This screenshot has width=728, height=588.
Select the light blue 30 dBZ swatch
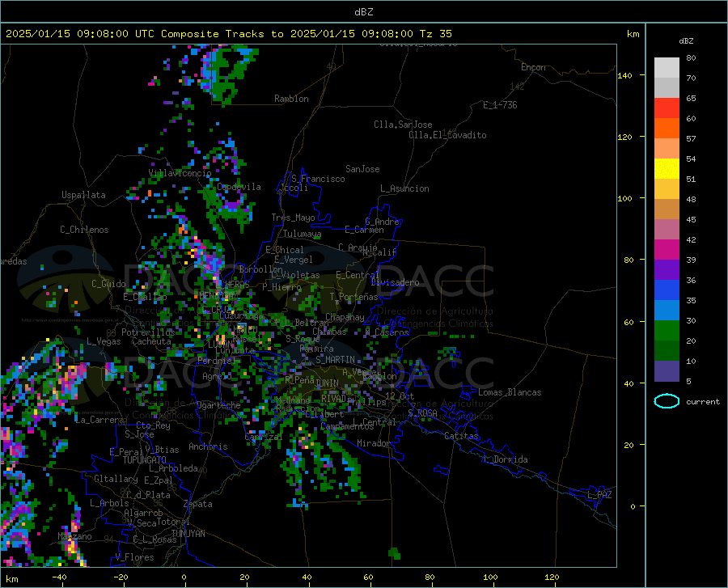667,311
